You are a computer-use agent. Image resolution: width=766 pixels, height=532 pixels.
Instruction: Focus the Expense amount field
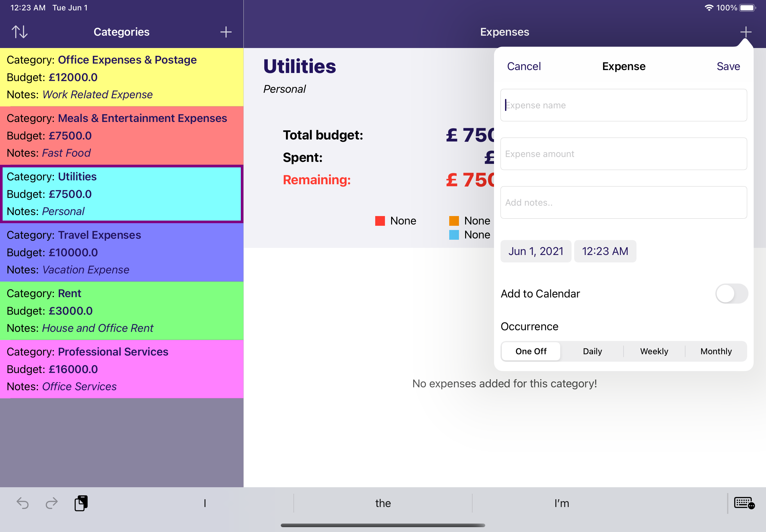point(623,154)
